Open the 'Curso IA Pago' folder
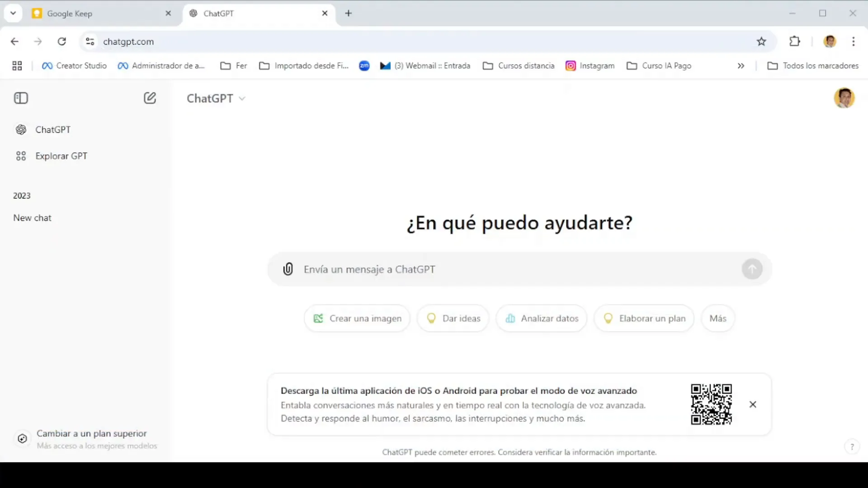 click(659, 66)
